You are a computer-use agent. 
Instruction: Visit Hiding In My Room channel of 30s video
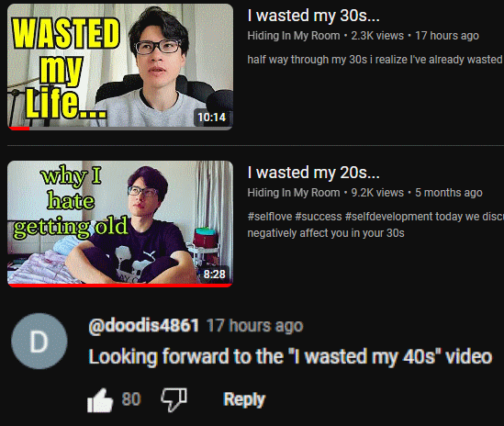click(294, 36)
